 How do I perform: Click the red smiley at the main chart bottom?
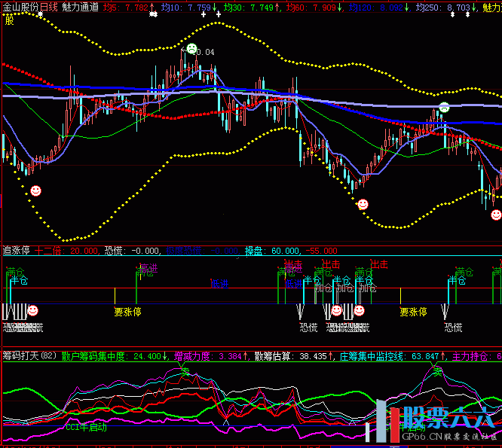[363, 204]
